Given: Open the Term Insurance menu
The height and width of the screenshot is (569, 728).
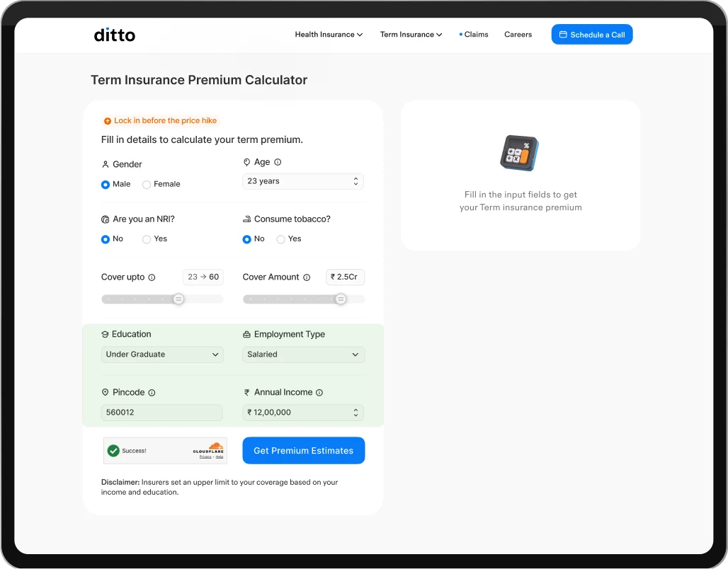Looking at the screenshot, I should (x=411, y=35).
